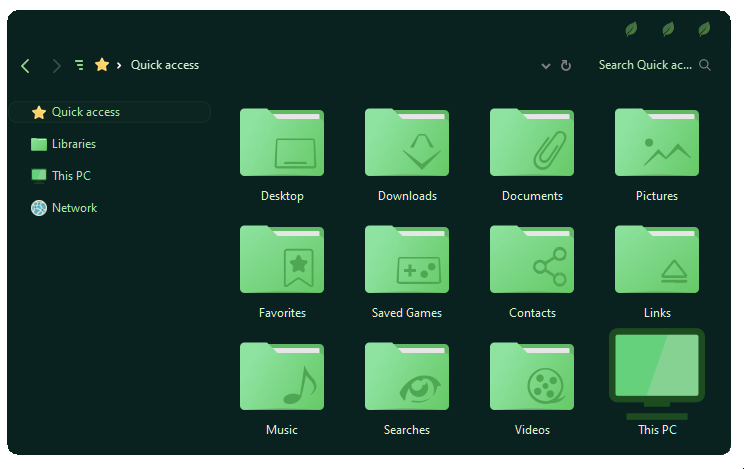The height and width of the screenshot is (469, 744).
Task: Expand the address bar history dropdown
Action: 546,65
